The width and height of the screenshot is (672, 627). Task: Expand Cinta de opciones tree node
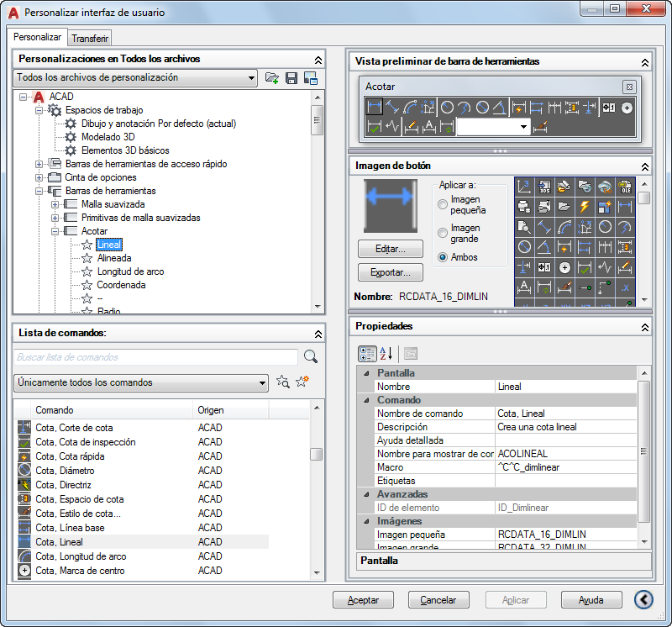click(x=39, y=177)
